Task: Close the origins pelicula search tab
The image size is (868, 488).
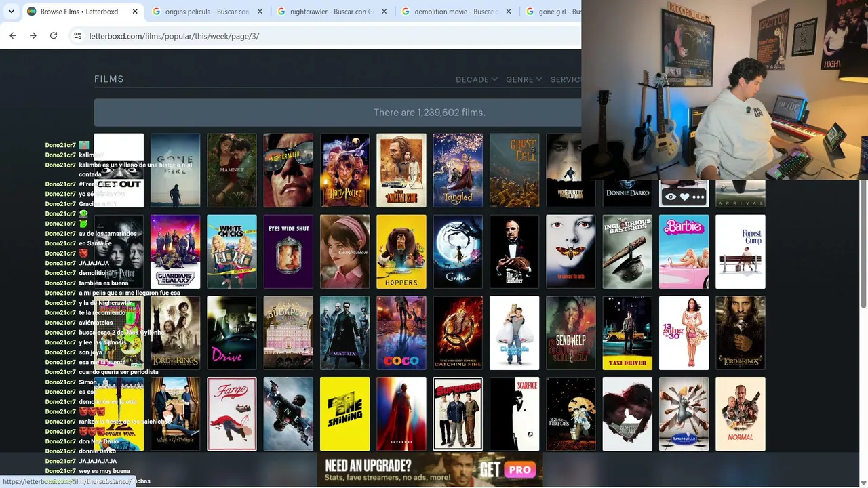Action: (x=260, y=12)
